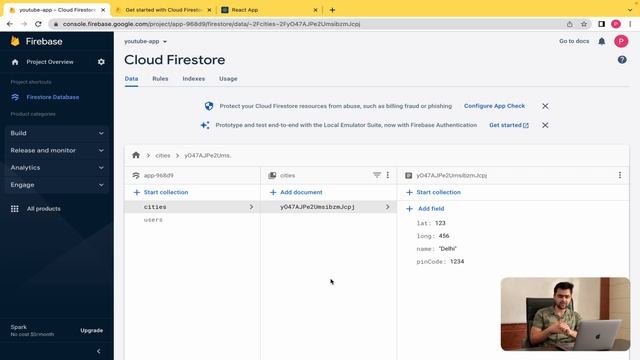Switch to the React App browser tab
The image size is (640, 360).
(269, 10)
